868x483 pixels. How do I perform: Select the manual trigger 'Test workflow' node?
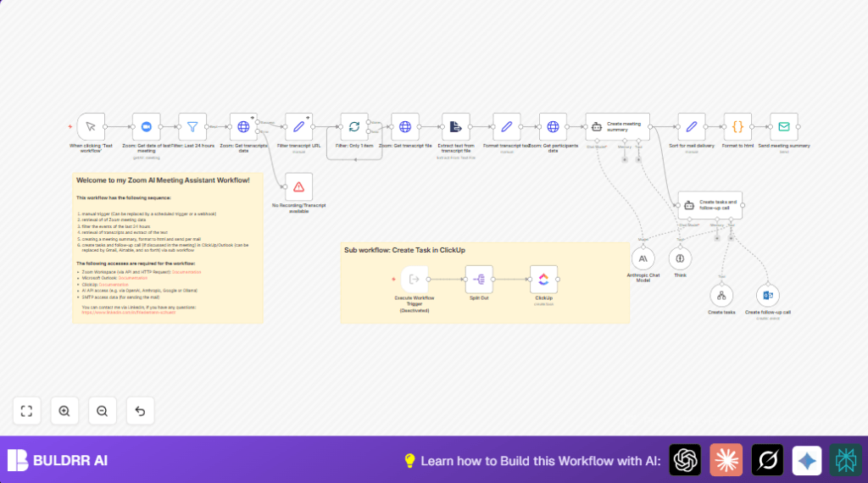coord(91,127)
